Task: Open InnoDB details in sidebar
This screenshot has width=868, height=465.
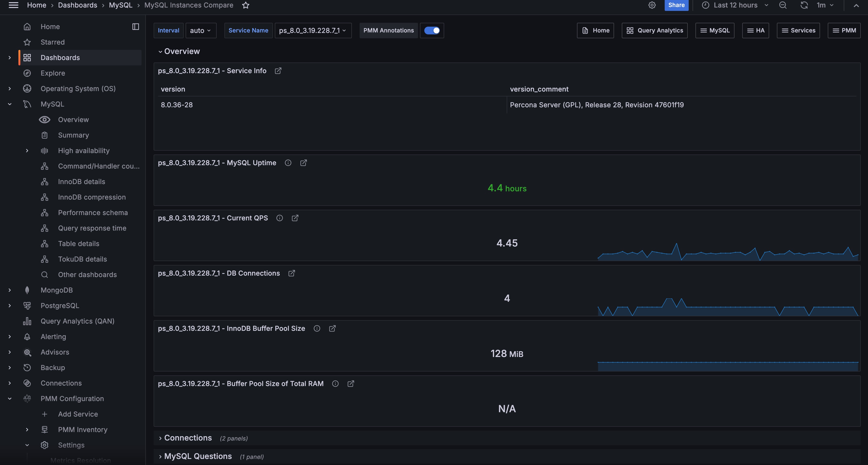Action: [x=82, y=182]
